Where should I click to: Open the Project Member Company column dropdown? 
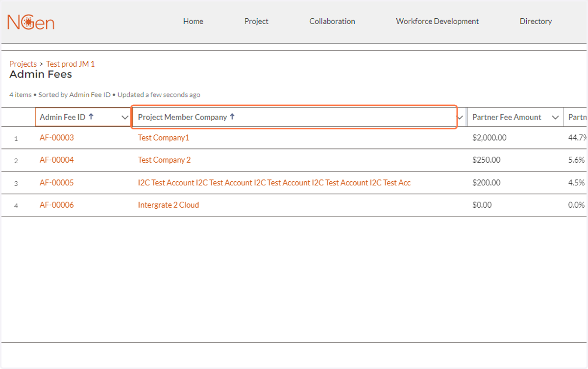point(461,118)
